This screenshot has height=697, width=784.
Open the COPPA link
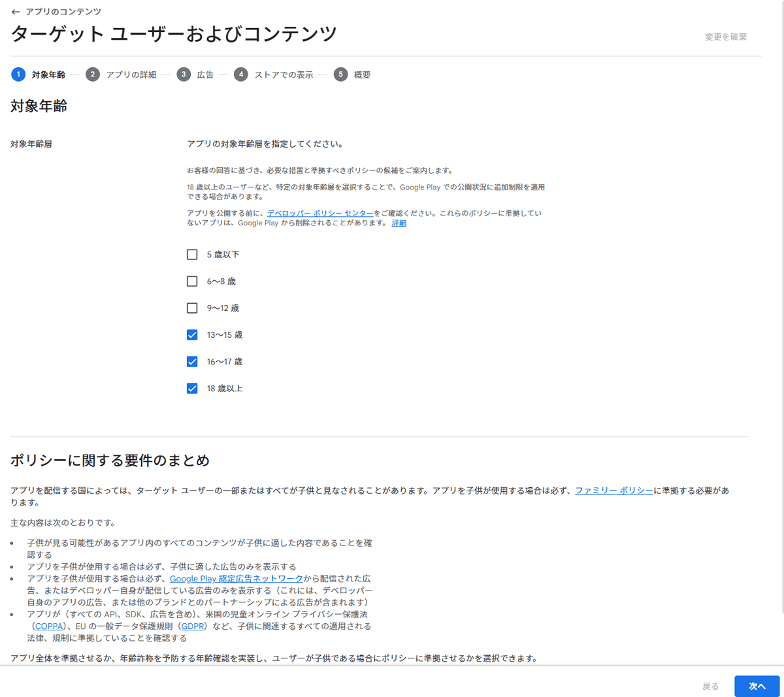[49, 626]
